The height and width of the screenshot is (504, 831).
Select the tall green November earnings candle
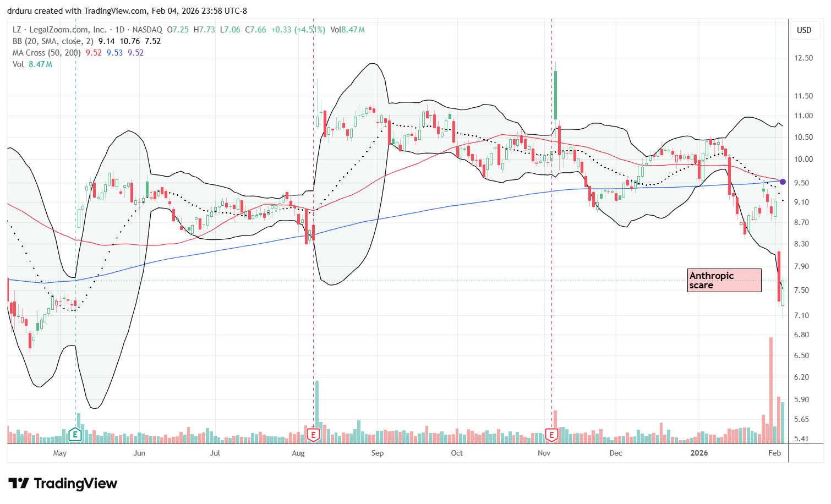coord(556,95)
